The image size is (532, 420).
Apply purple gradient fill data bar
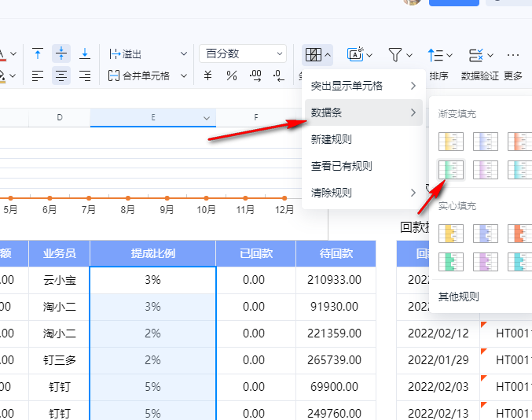pos(486,169)
